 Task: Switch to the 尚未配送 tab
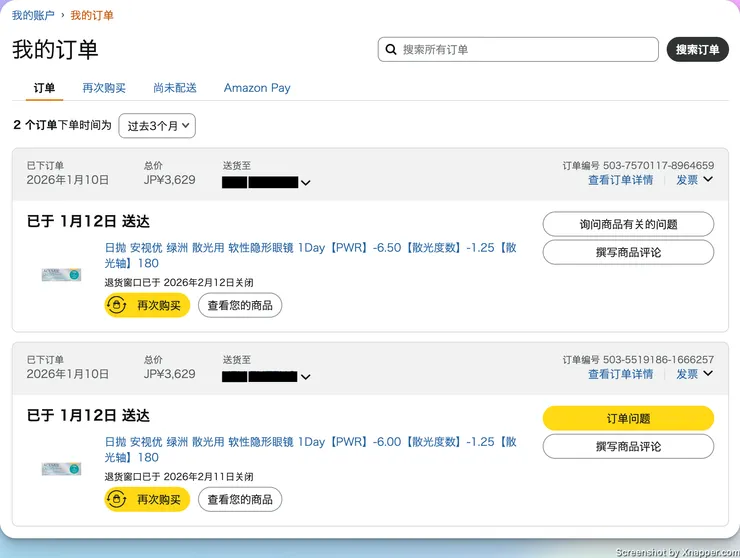pos(175,88)
